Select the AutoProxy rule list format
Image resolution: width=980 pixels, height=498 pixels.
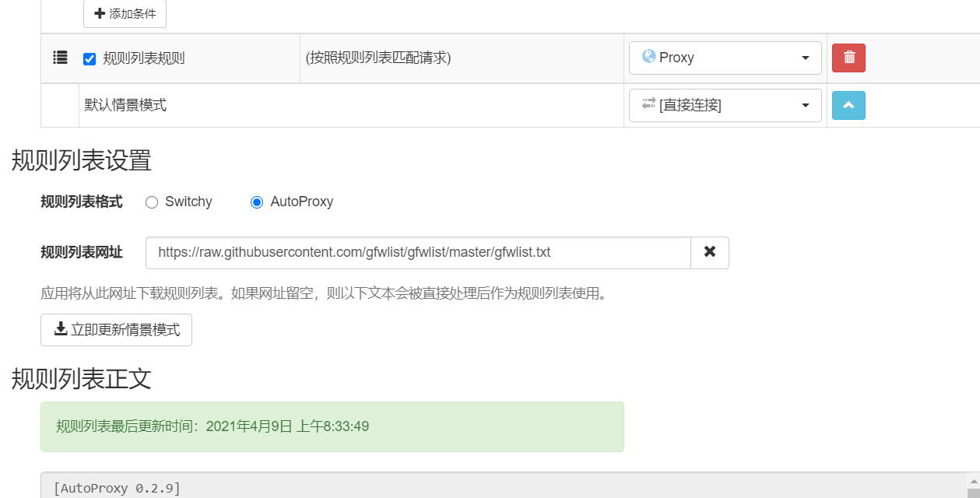[256, 202]
